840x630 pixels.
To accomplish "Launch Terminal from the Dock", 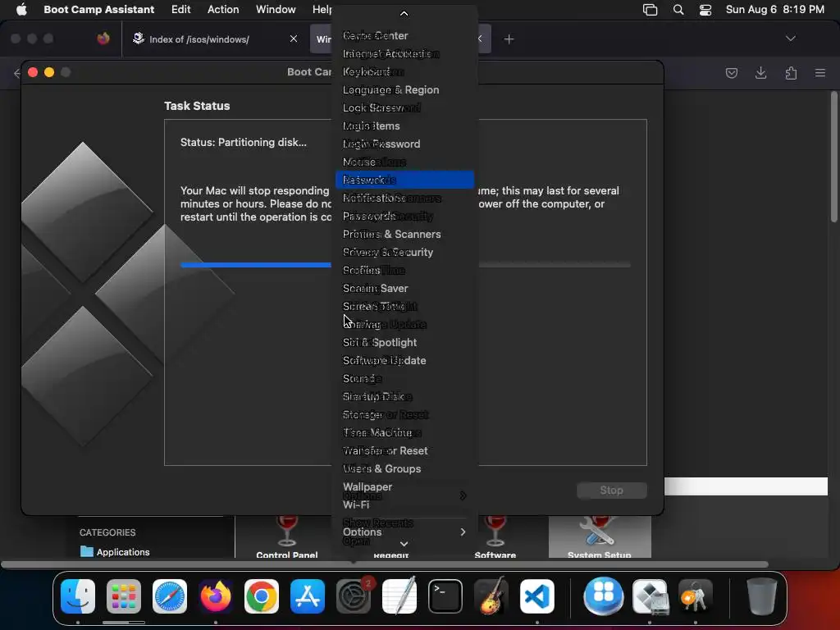I will click(x=445, y=596).
